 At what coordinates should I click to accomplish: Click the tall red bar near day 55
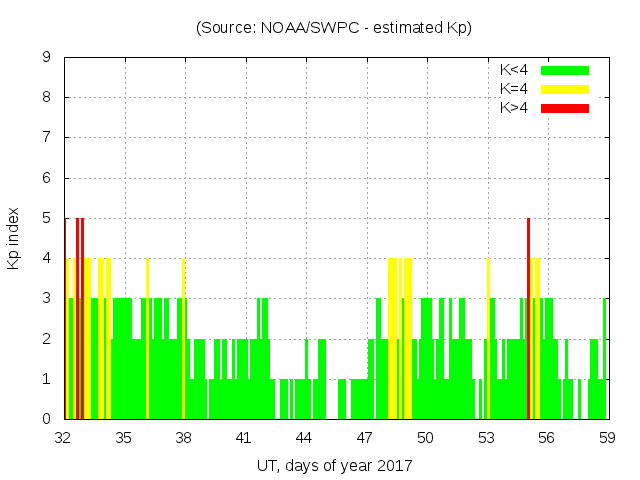coord(528,320)
